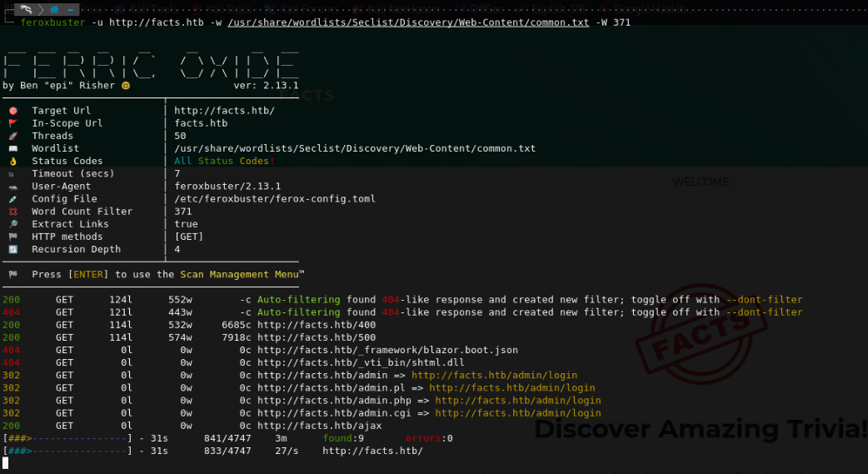This screenshot has width=868, height=474.
Task: Click the red flag icon beside In-Scope Url
Action: tap(12, 123)
